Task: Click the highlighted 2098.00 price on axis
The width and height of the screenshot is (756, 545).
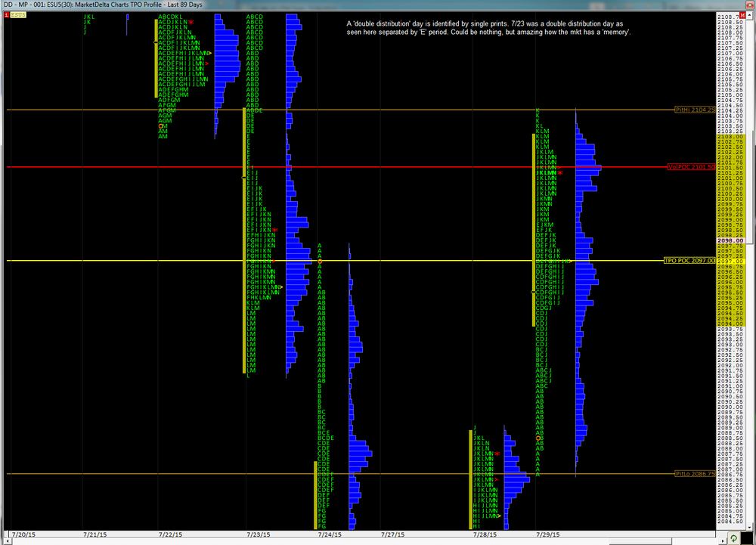Action: [731, 240]
